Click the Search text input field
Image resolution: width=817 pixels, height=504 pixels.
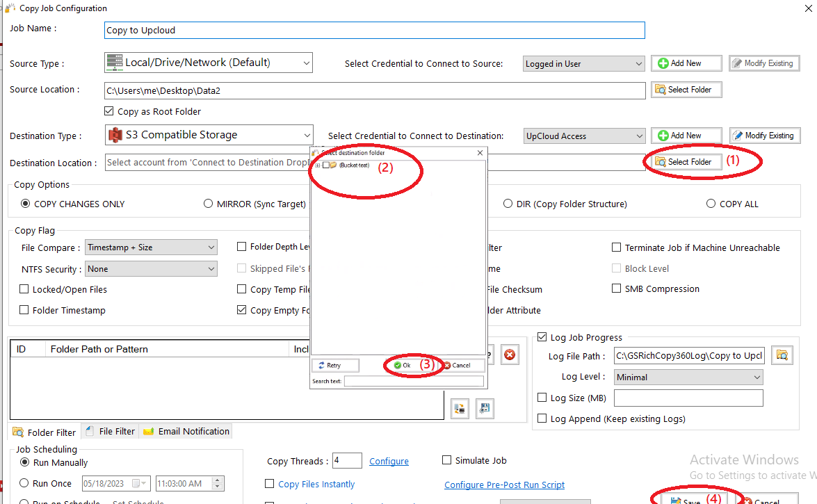pos(414,381)
